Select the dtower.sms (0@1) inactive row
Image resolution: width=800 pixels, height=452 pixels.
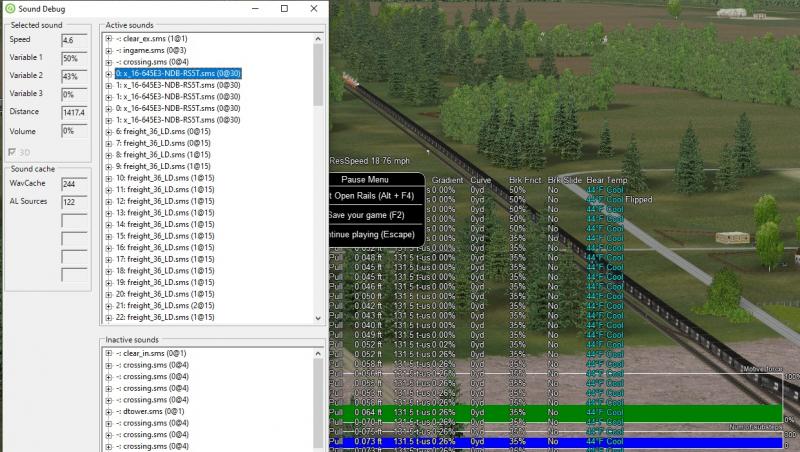[x=150, y=411]
